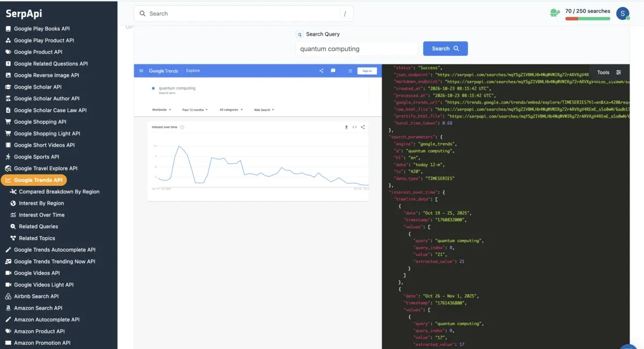
Task: Open Compared Breakdown By Region sub-item
Action: (54, 192)
